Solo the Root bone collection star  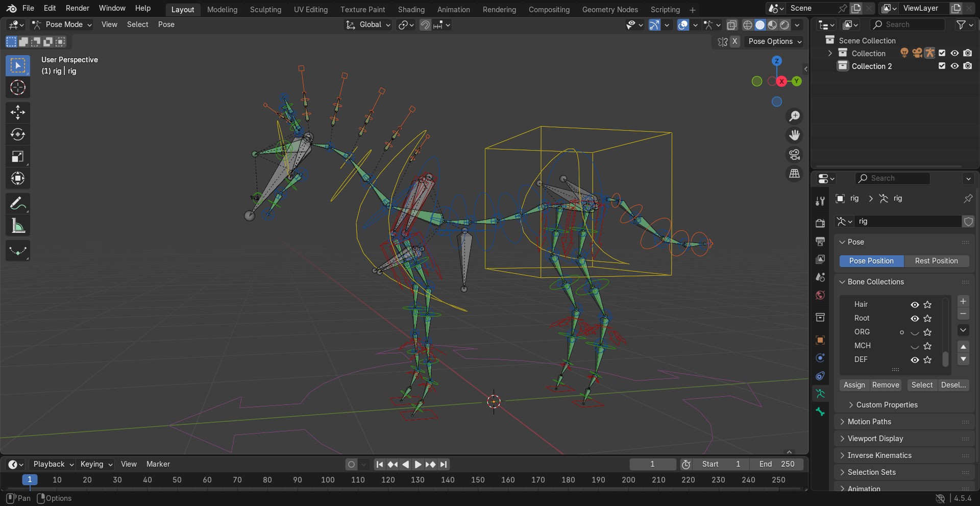click(x=927, y=319)
